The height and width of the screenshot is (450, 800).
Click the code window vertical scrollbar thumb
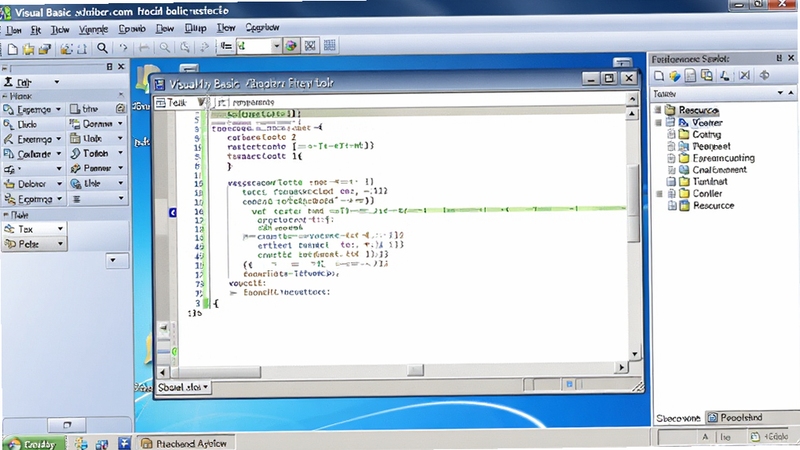633,204
